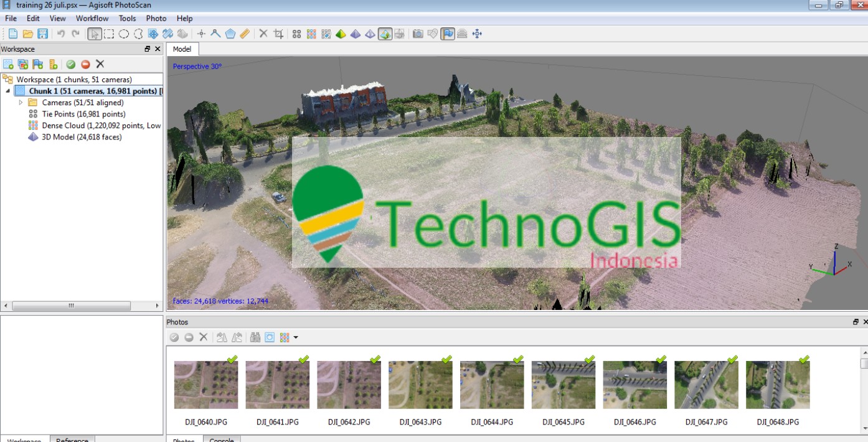Open the Photo menu

[x=156, y=19]
